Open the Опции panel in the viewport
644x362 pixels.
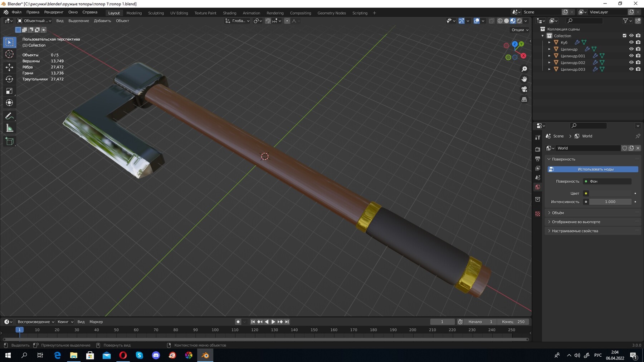tap(518, 30)
